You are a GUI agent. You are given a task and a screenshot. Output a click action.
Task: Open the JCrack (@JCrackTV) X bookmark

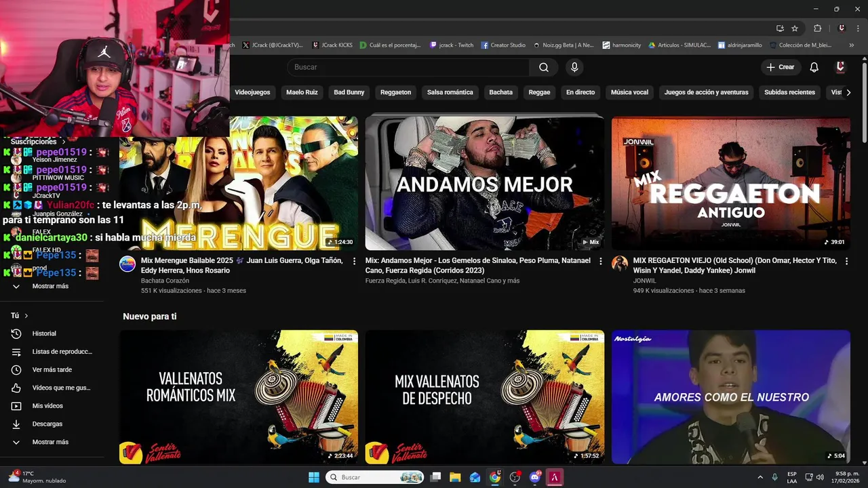tap(273, 45)
